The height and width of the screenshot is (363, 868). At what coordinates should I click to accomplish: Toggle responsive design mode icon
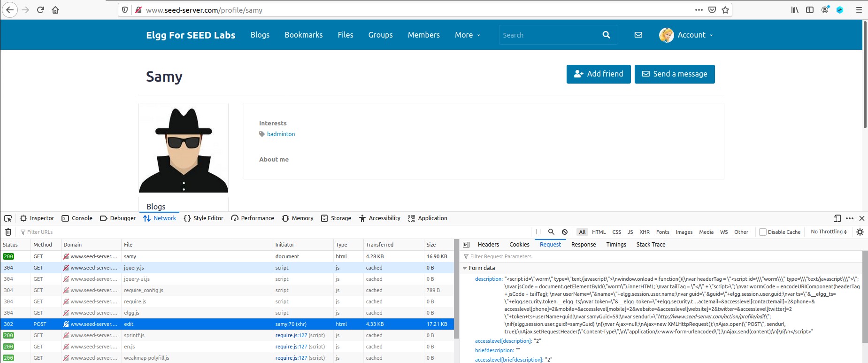(837, 218)
